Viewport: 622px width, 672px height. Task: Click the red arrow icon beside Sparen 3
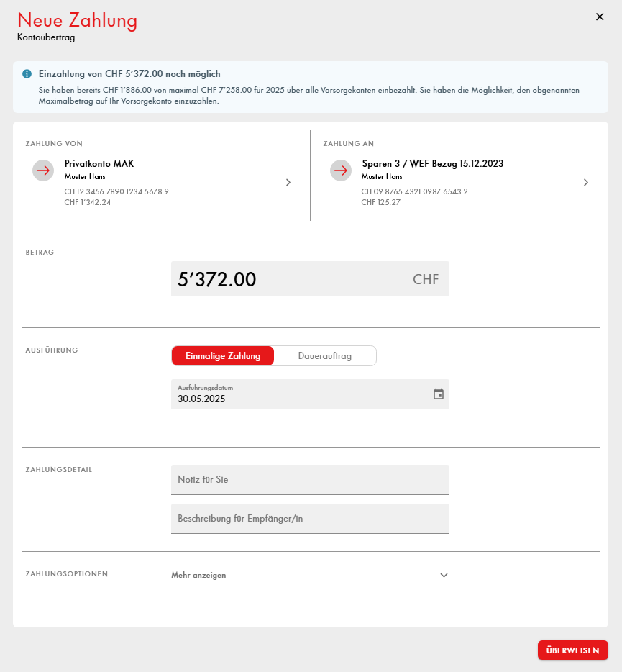(341, 171)
